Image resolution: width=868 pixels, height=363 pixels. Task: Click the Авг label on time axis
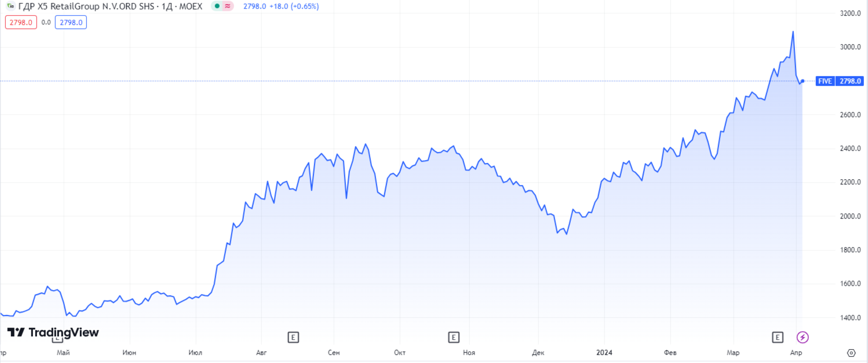coord(261,352)
